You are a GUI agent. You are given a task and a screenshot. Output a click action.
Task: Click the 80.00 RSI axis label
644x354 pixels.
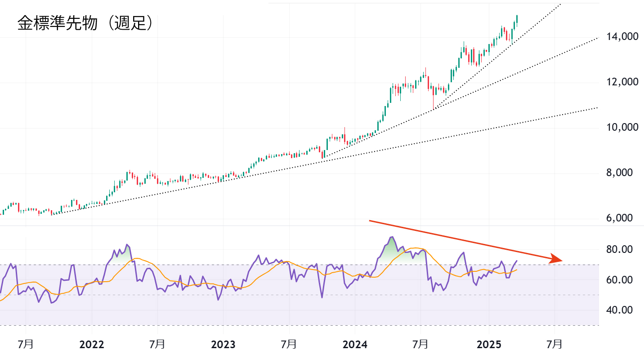tap(620, 250)
